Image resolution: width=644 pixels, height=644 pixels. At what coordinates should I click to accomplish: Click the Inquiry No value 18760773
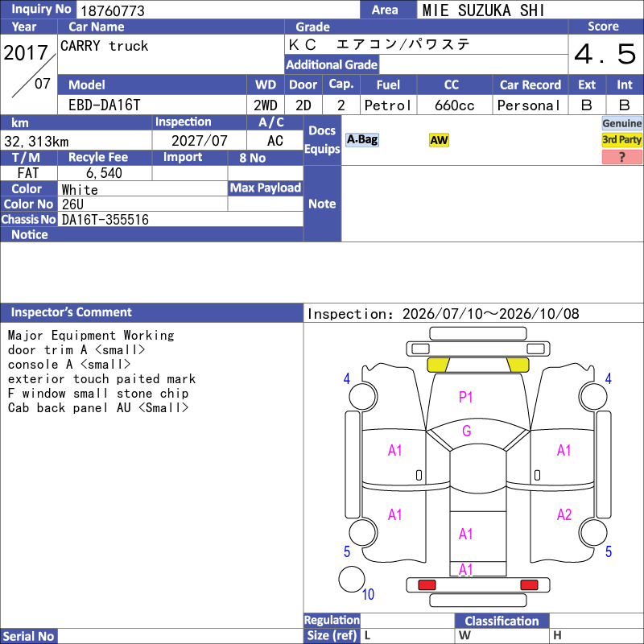113,10
